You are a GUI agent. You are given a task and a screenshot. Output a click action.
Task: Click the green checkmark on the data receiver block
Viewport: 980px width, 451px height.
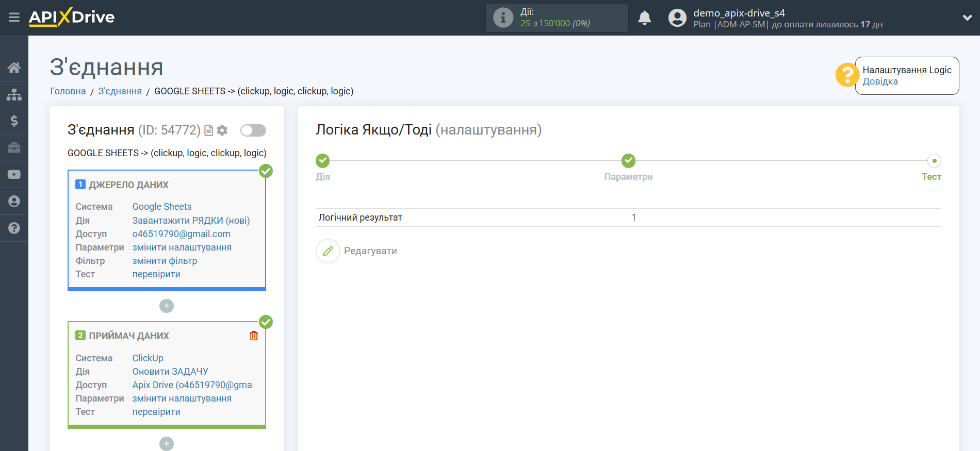tap(266, 322)
